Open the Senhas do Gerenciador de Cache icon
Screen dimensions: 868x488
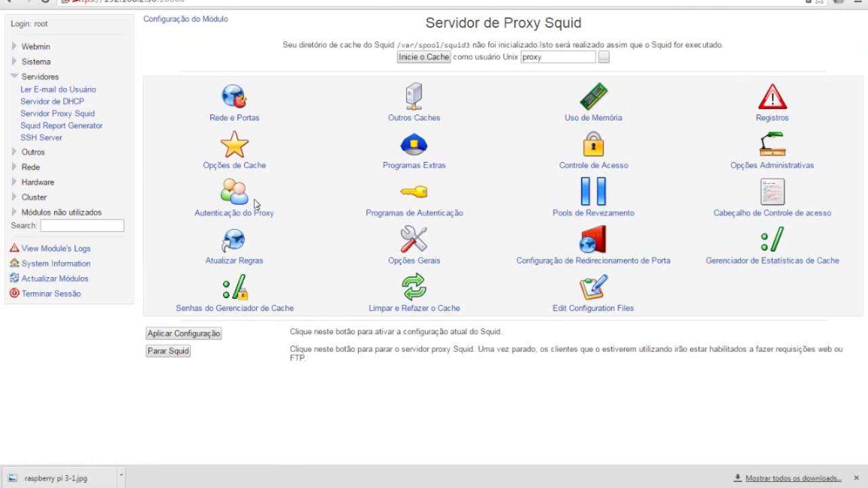click(x=235, y=287)
